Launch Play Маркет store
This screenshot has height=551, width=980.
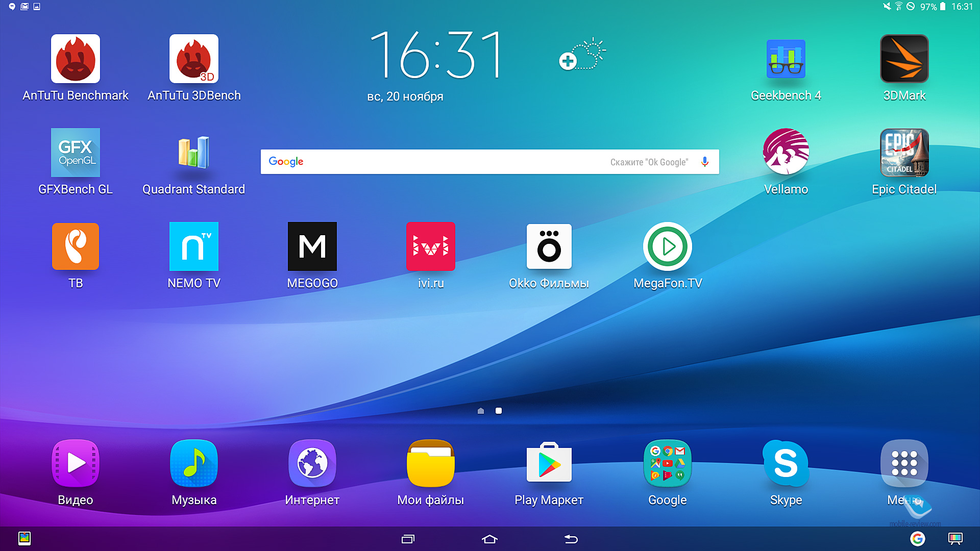pyautogui.click(x=549, y=462)
